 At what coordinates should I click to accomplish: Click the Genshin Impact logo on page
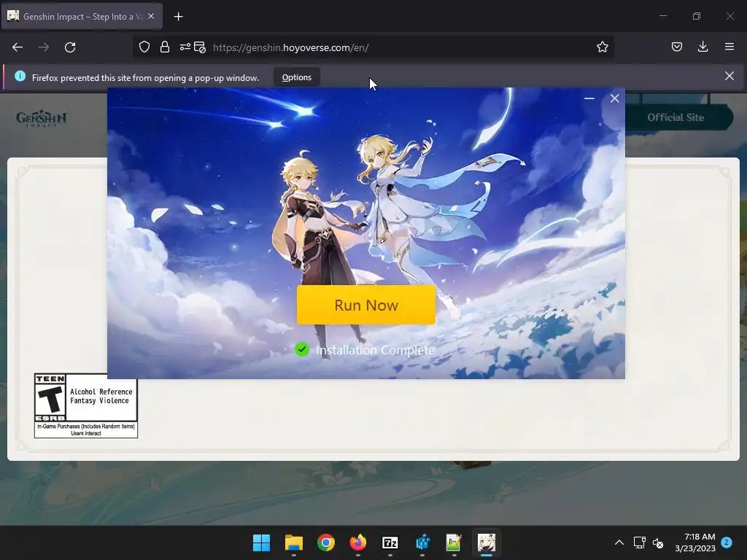[x=41, y=117]
